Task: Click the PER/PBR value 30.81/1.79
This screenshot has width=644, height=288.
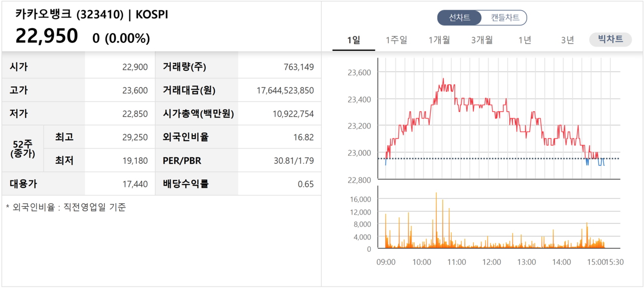Action: (x=294, y=161)
